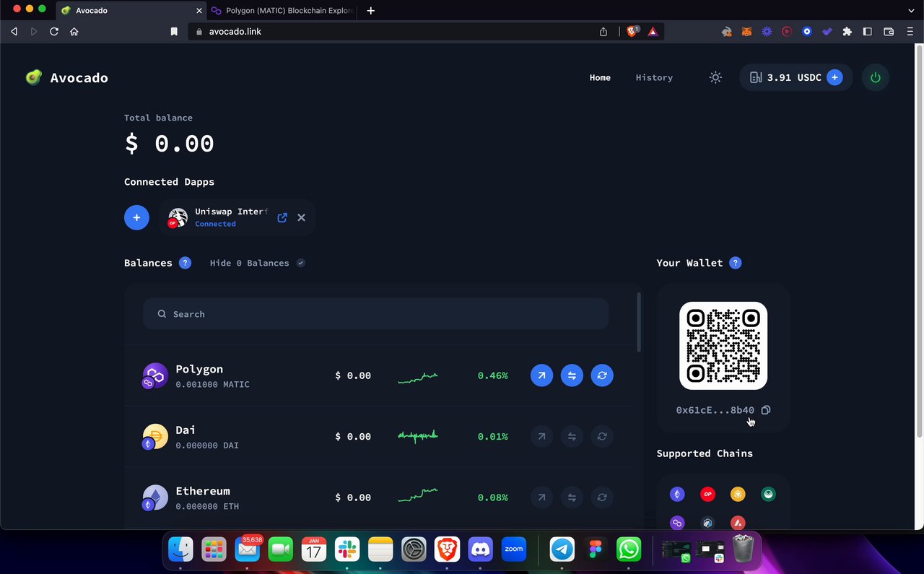Select Polygon chain in Supported Chains
The height and width of the screenshot is (574, 924).
[677, 523]
